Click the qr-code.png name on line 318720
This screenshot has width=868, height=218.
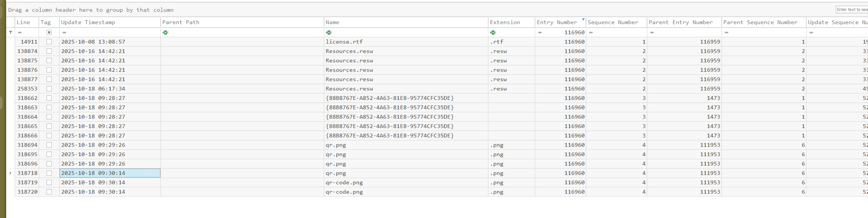406,192
